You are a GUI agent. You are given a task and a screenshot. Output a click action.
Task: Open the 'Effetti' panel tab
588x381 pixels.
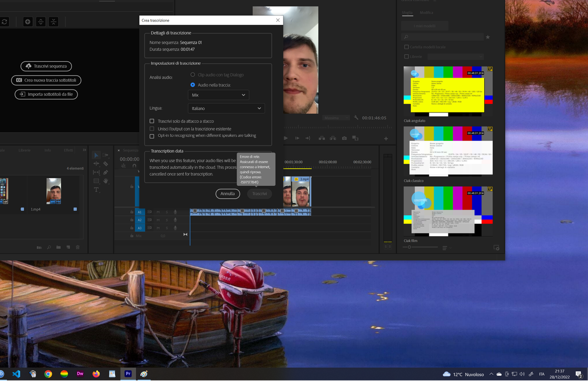pyautogui.click(x=69, y=150)
